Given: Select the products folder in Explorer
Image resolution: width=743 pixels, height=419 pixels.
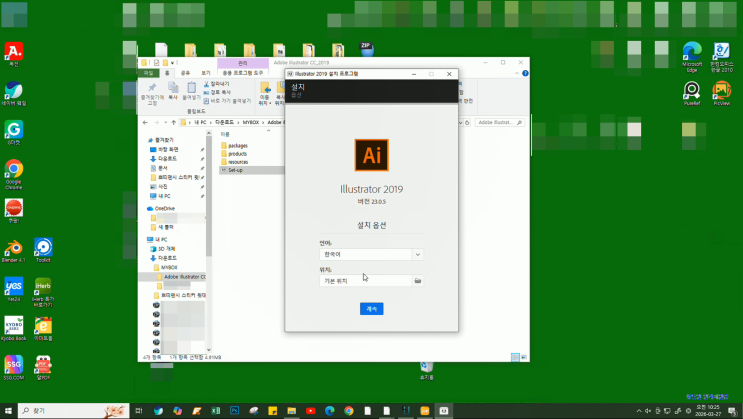Looking at the screenshot, I should click(x=237, y=154).
